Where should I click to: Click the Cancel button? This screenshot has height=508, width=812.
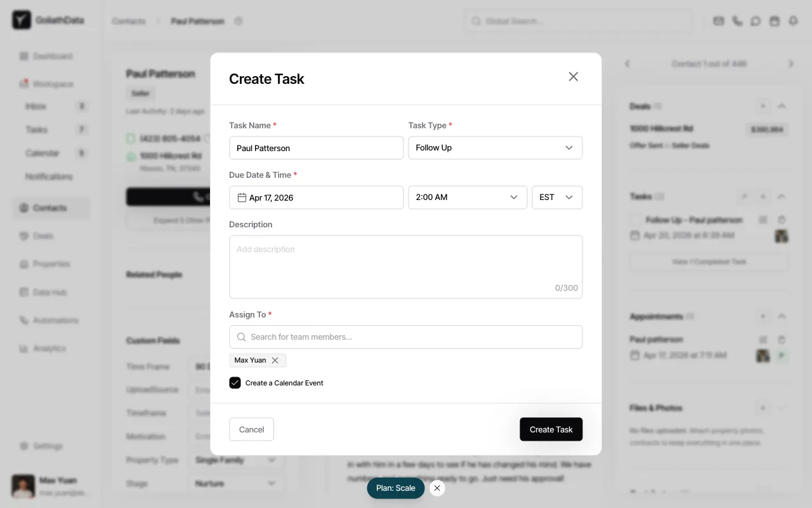point(251,429)
